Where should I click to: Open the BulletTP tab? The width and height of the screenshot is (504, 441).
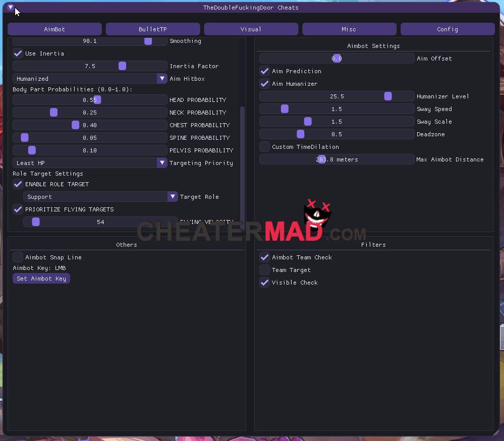point(153,29)
